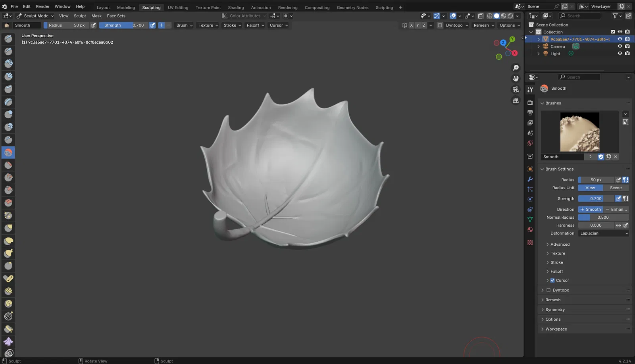The width and height of the screenshot is (635, 364).
Task: Open the Tool properties tab icon
Action: pyautogui.click(x=530, y=90)
